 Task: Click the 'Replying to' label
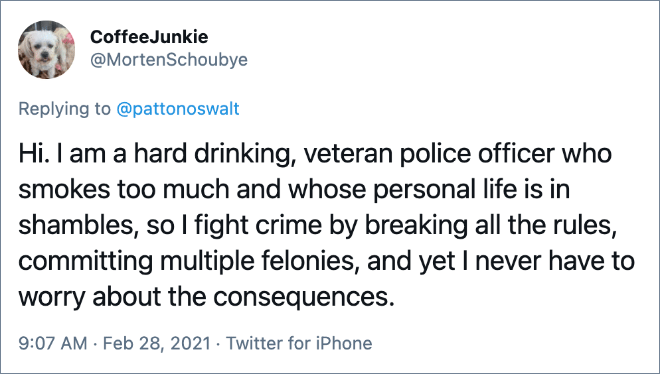click(64, 109)
